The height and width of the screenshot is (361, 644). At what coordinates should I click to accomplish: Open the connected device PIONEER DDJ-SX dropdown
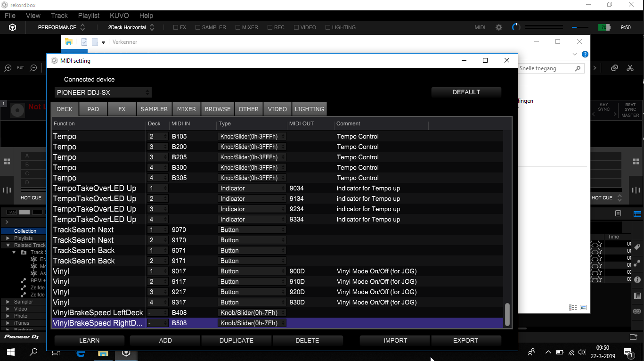(x=103, y=92)
